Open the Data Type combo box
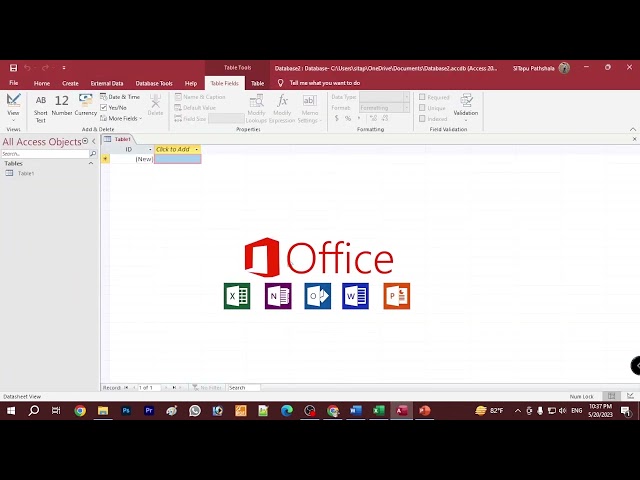The height and width of the screenshot is (480, 640). pos(384,97)
